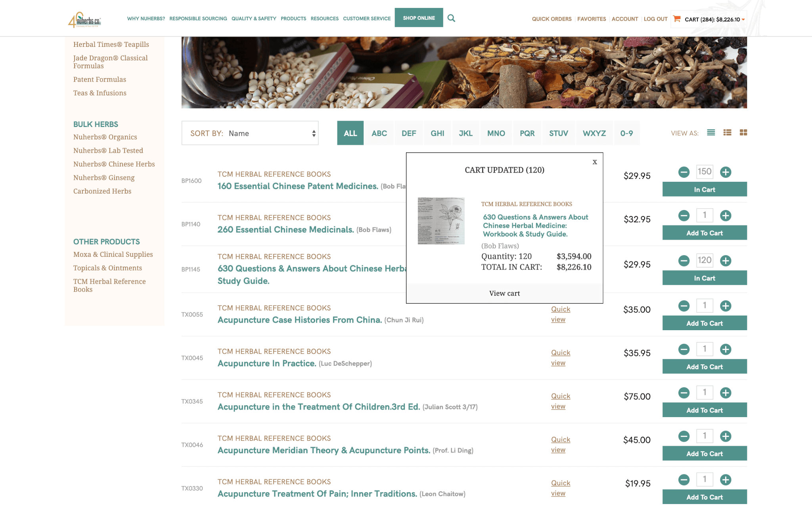Click View cart in the popup
Screen dimensions: 812x508
[504, 293]
